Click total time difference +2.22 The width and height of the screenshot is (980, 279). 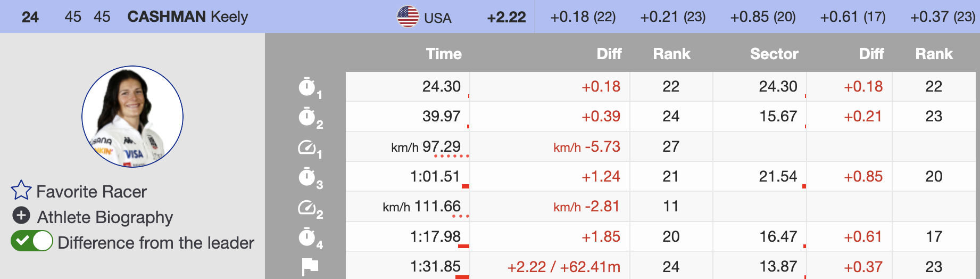coord(506,17)
